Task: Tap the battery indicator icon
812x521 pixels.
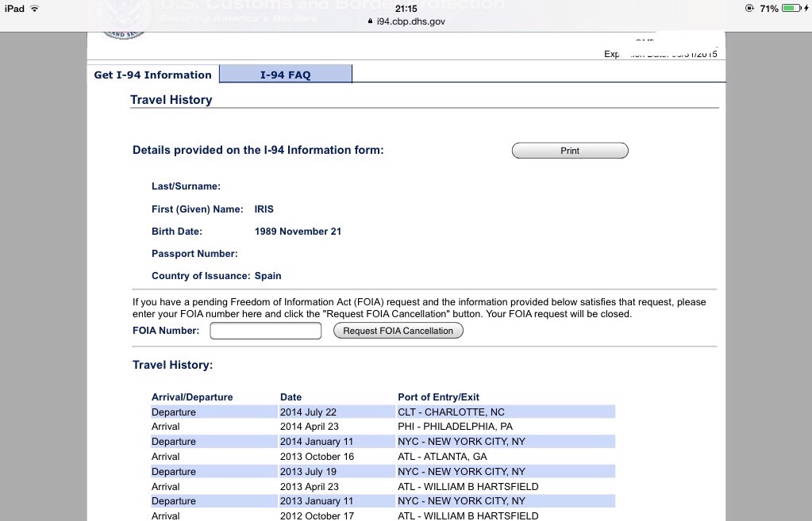Action: 792,8
